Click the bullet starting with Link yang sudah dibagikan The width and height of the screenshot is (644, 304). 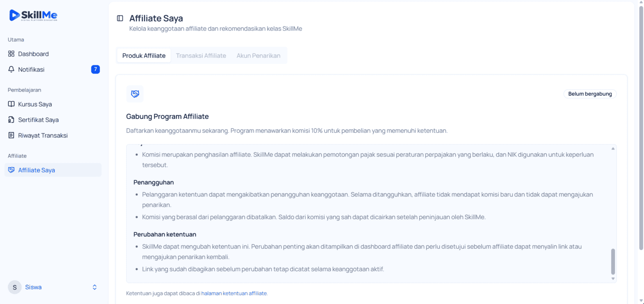coord(263,269)
